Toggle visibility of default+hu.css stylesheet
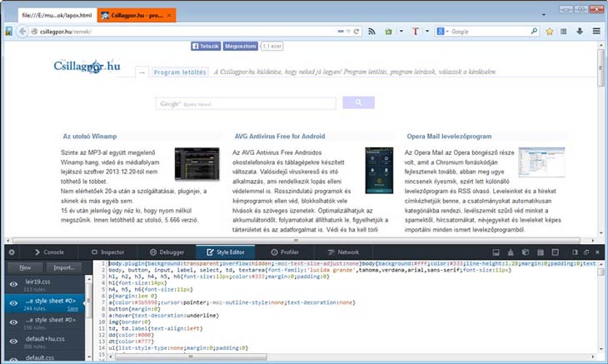This screenshot has width=608, height=364. [x=13, y=342]
